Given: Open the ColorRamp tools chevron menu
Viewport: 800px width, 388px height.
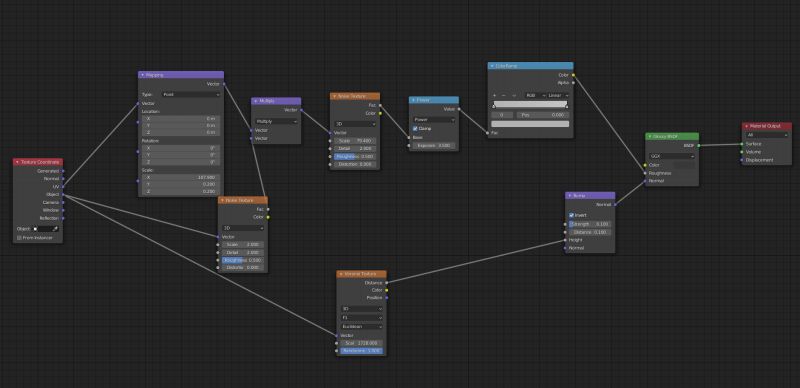Looking at the screenshot, I should pyautogui.click(x=514, y=95).
